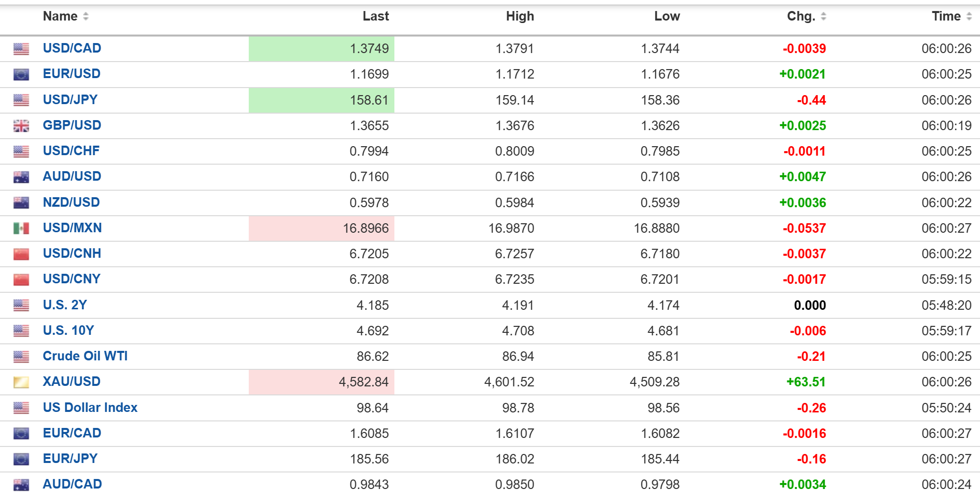Click the UK flag icon beside GBP/USD
The width and height of the screenshot is (980, 493).
click(21, 126)
